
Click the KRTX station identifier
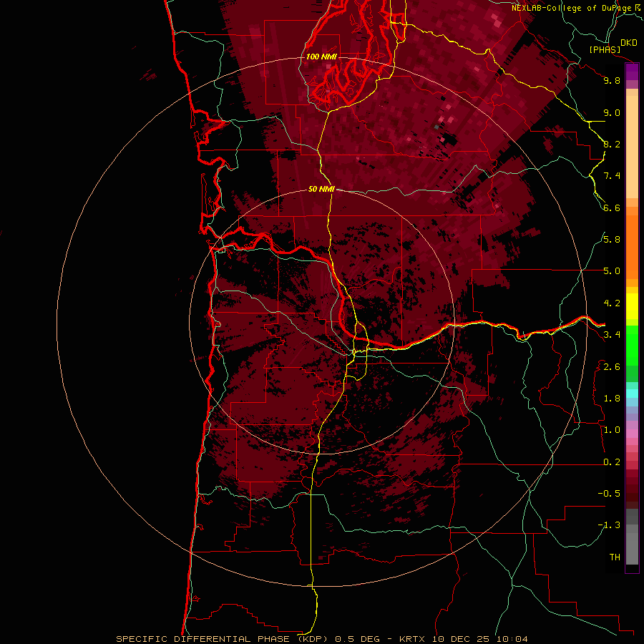point(412,639)
